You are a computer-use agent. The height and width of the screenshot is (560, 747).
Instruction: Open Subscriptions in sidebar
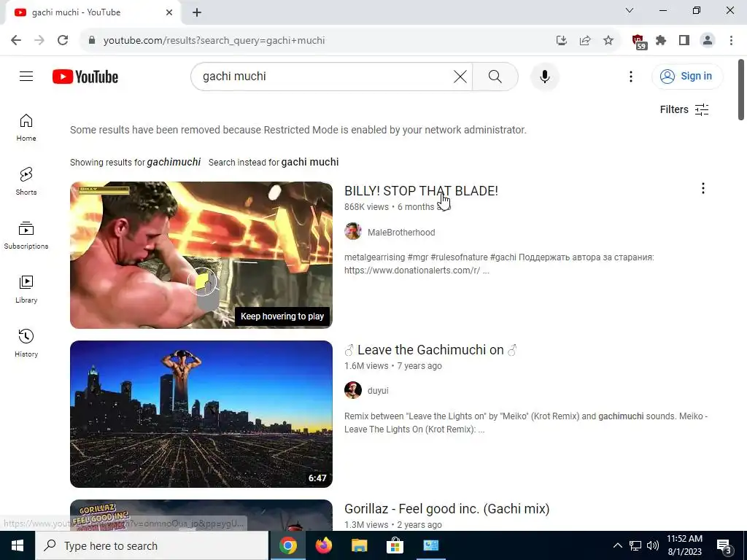point(26,236)
